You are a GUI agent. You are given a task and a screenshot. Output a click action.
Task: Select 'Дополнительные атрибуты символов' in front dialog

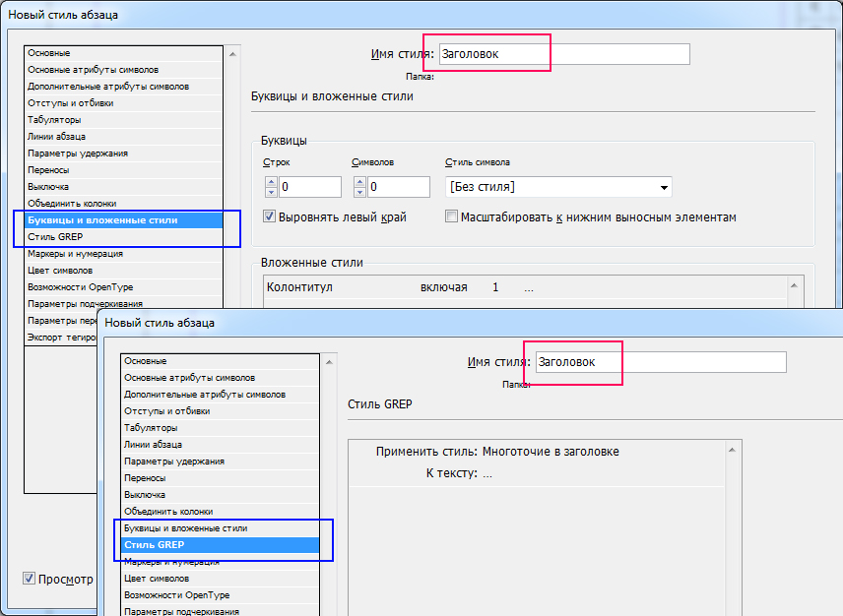point(221,395)
